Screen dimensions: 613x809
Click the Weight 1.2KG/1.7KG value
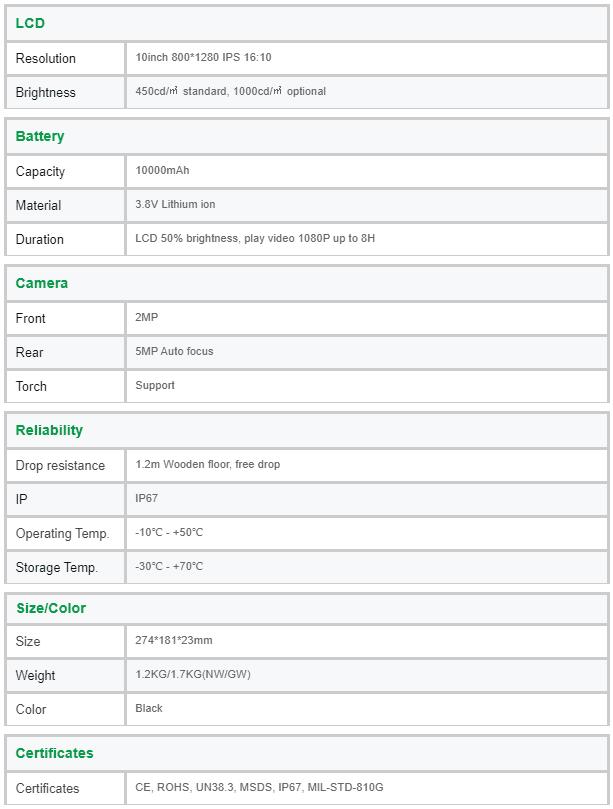(193, 674)
